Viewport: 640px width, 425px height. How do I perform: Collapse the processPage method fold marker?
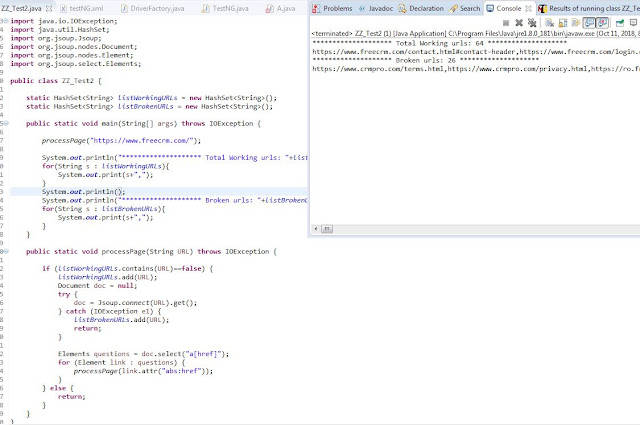coord(6,251)
